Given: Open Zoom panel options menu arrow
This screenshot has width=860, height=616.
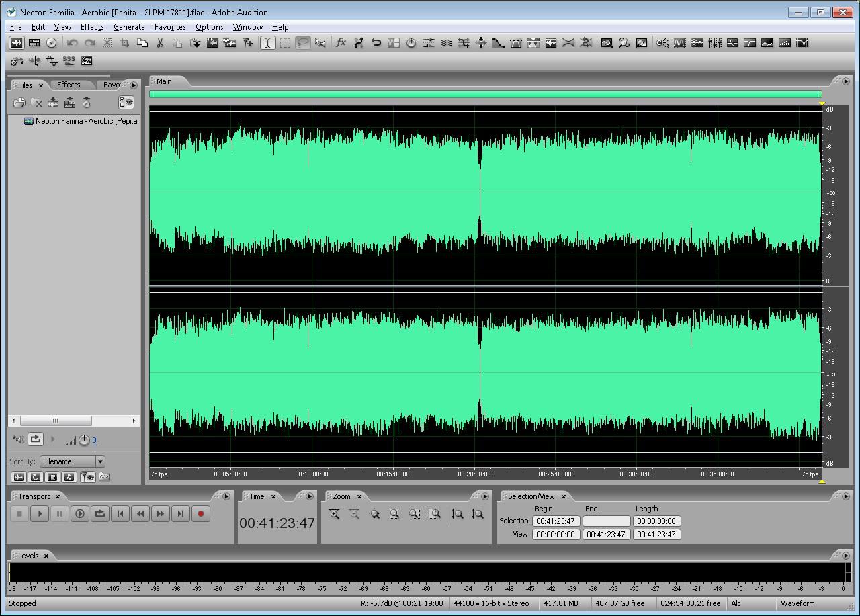Looking at the screenshot, I should (485, 497).
